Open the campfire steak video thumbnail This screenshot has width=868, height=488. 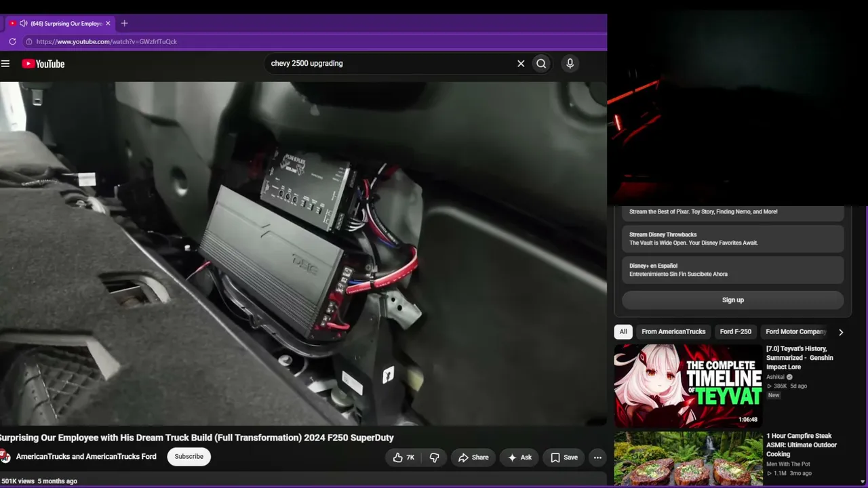(688, 459)
